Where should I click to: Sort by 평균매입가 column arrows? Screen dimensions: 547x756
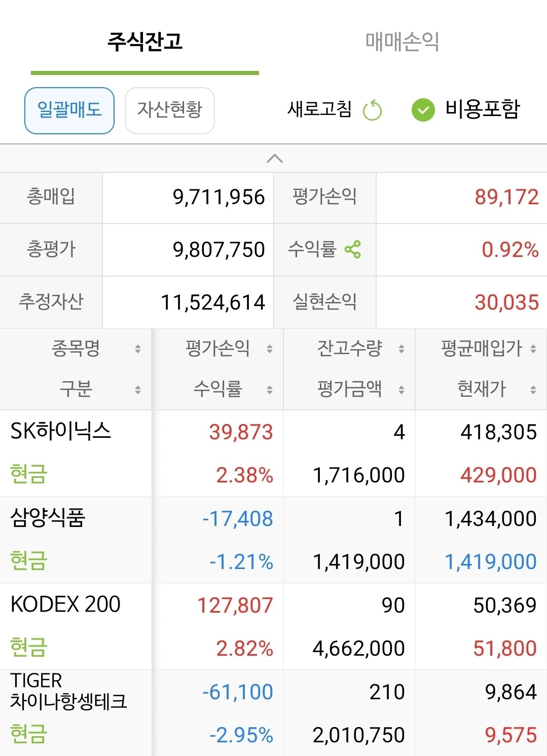[533, 349]
